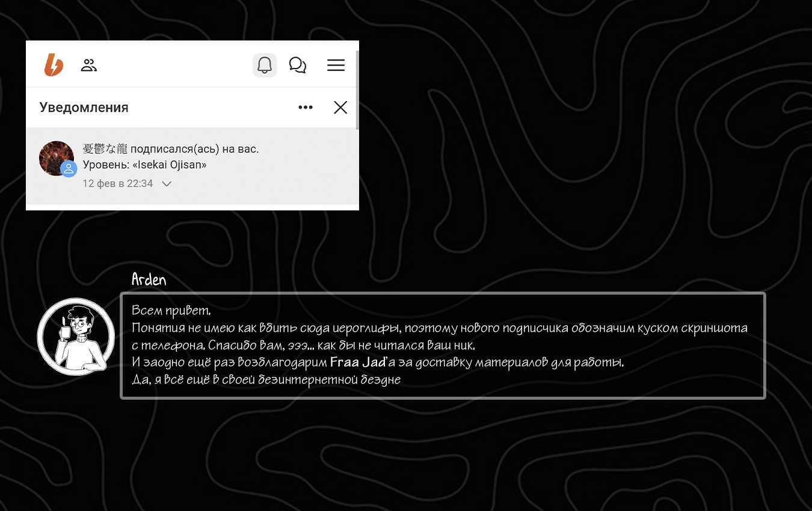Close the Уведомления panel with X
This screenshot has width=812, height=511.
[340, 108]
